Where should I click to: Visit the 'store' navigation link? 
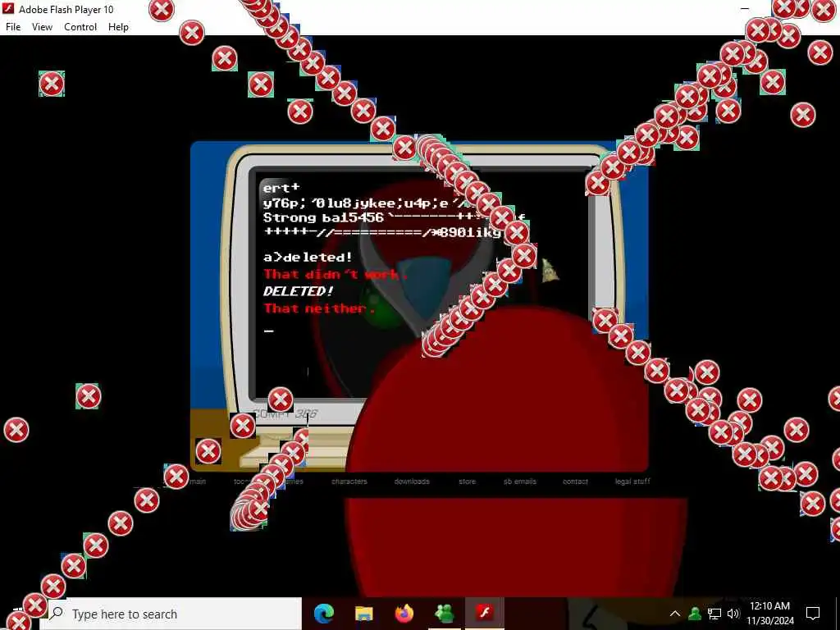point(467,481)
